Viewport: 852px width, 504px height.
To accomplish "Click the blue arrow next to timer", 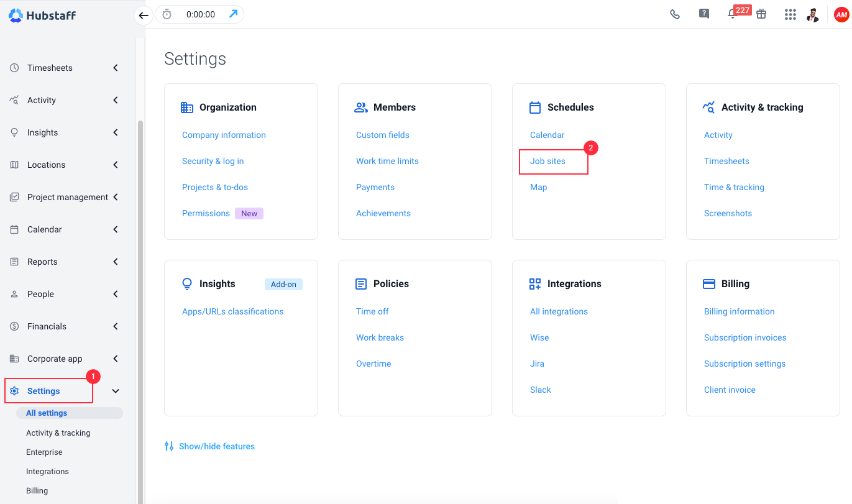I will [233, 14].
